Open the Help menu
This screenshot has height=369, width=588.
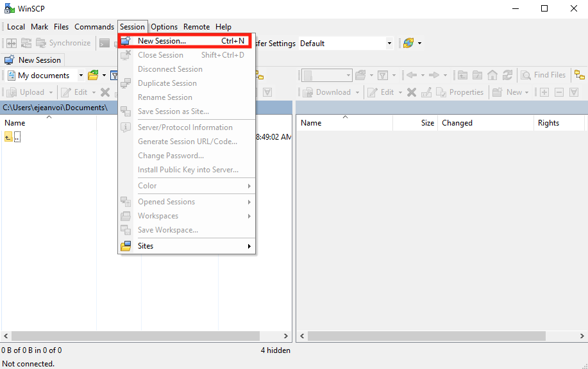pos(223,27)
